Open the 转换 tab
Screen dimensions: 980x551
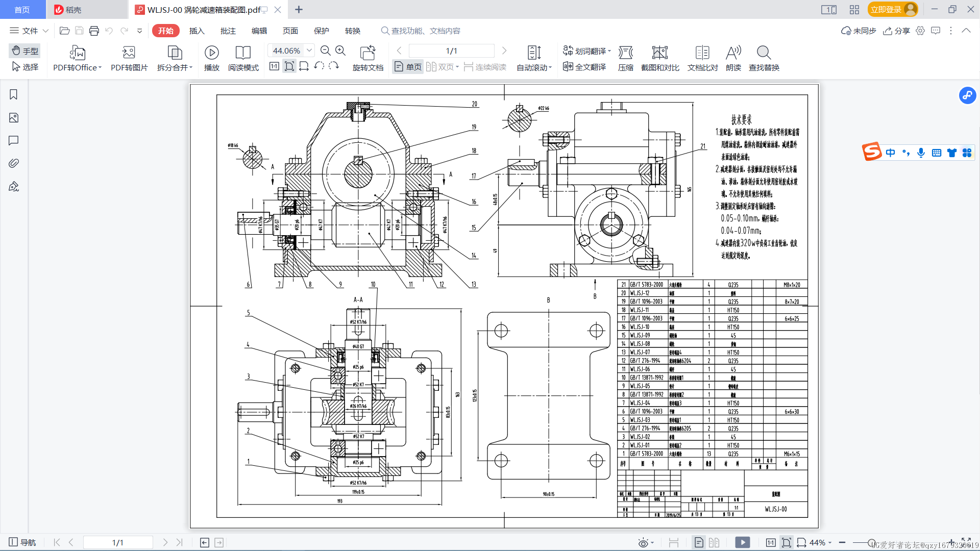coord(352,31)
